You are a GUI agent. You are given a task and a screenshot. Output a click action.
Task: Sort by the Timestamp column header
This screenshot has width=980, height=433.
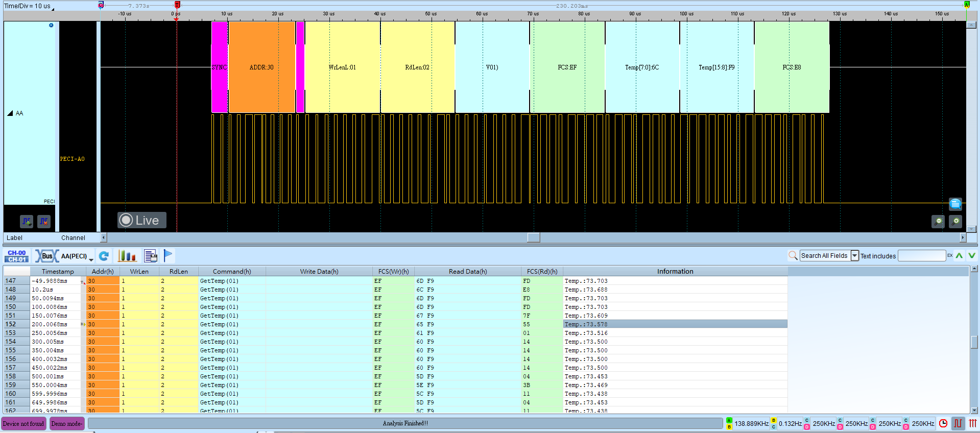point(58,271)
